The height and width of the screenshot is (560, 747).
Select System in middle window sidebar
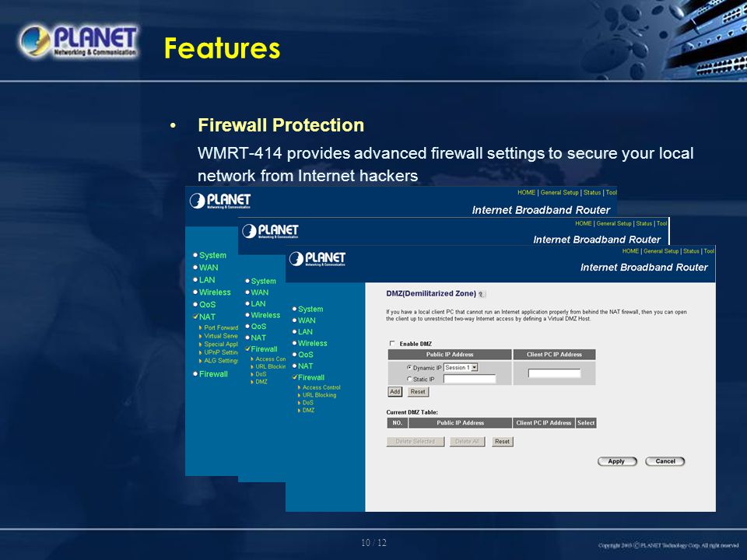point(264,281)
